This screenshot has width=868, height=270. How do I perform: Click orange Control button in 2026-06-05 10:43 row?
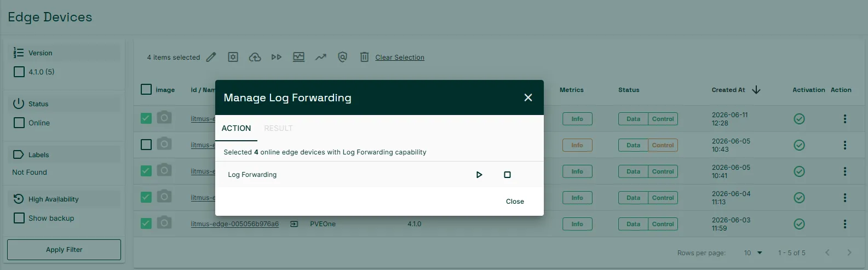point(663,145)
